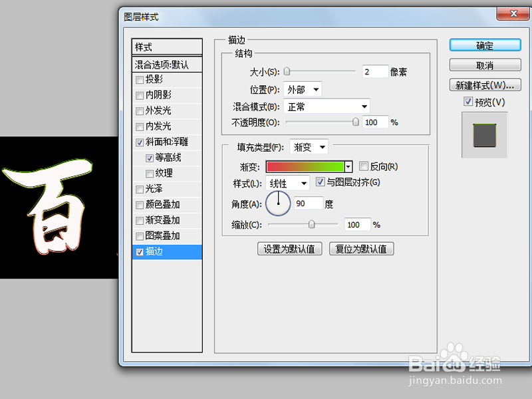Uncheck the 斜面和浮雕 bevel checkbox

(139, 142)
